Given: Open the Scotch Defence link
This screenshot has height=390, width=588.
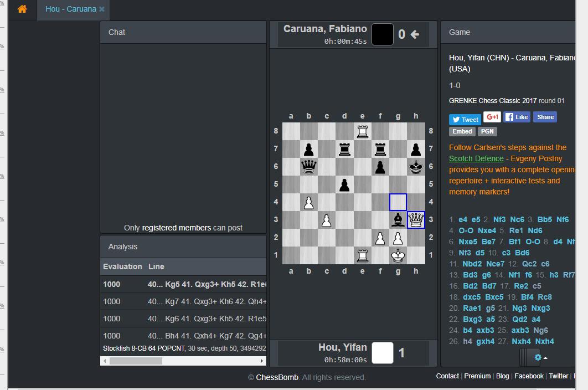Looking at the screenshot, I should 476,158.
